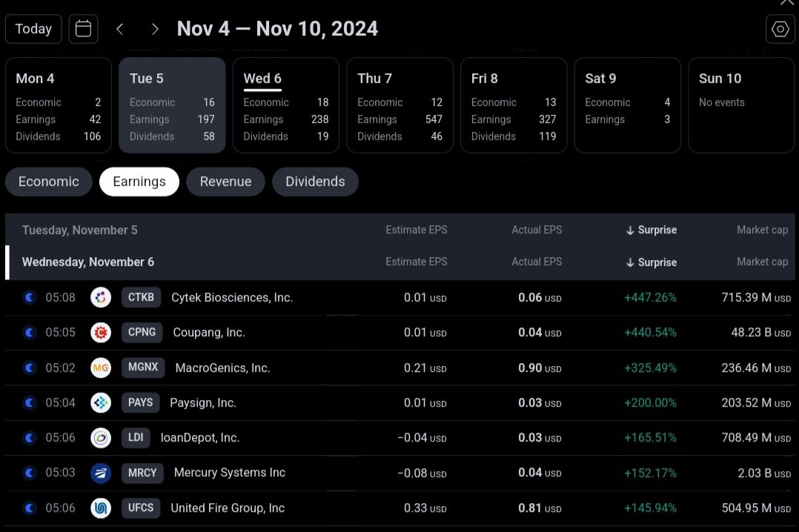Select the Dividends filter pill
Viewport: 799px width, 532px height.
pos(315,182)
